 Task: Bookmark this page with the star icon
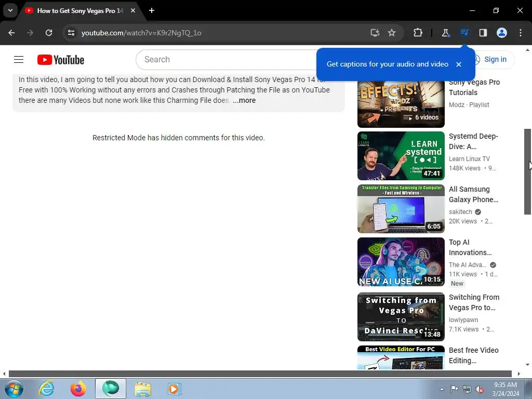tap(392, 33)
